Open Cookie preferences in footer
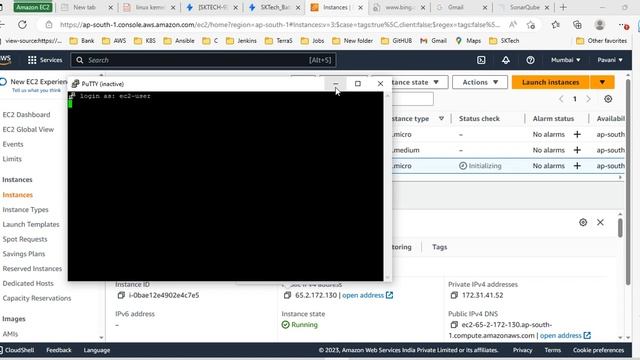640x360 pixels. click(598, 350)
